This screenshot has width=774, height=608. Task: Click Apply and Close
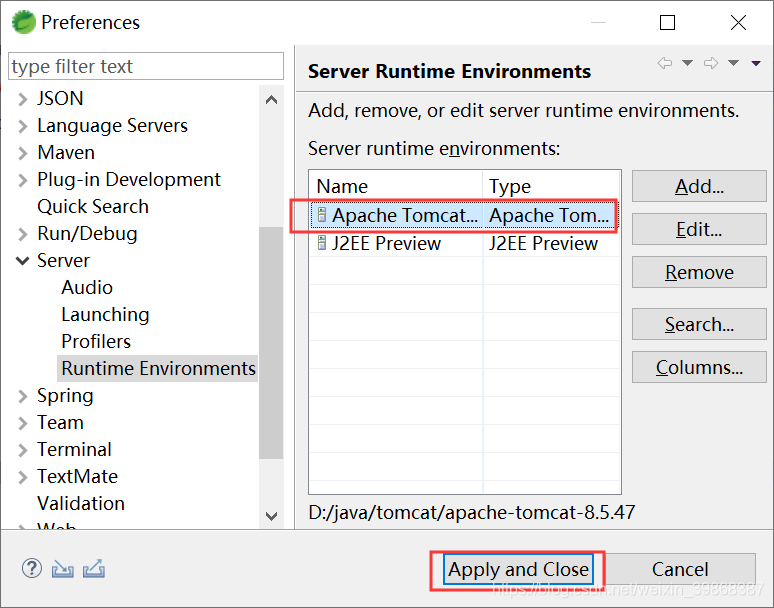518,570
